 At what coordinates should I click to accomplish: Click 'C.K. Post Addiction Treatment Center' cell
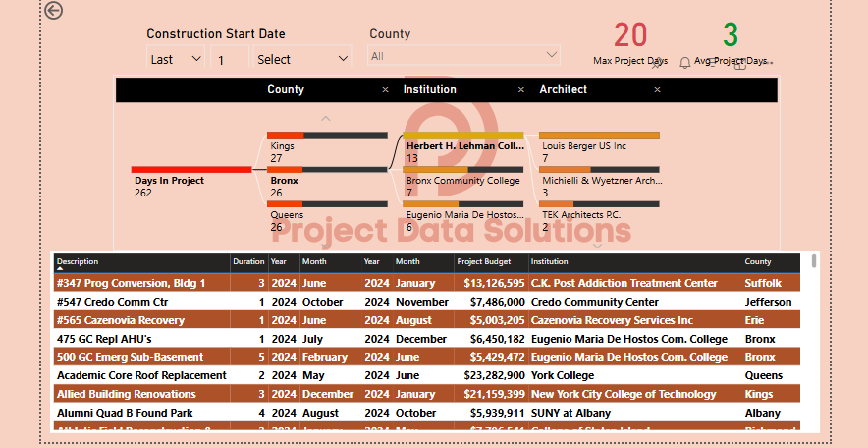[635, 283]
